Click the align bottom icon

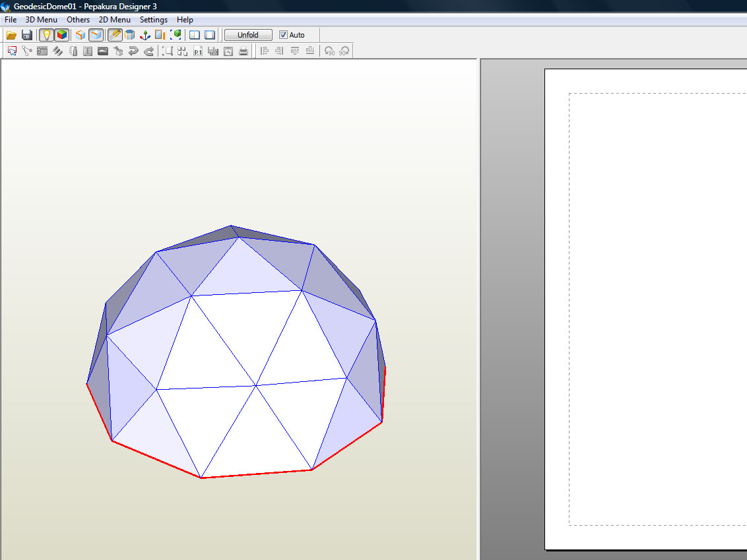[310, 51]
